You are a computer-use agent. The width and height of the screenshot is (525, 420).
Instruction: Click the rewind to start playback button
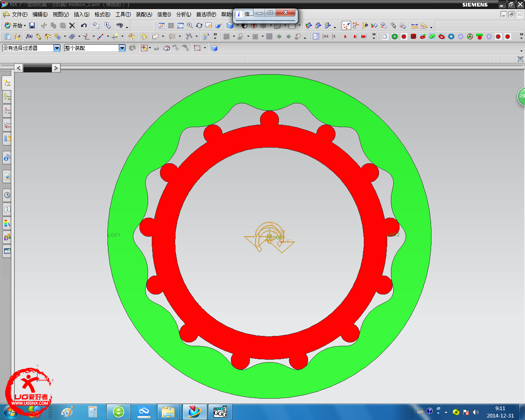[326, 37]
